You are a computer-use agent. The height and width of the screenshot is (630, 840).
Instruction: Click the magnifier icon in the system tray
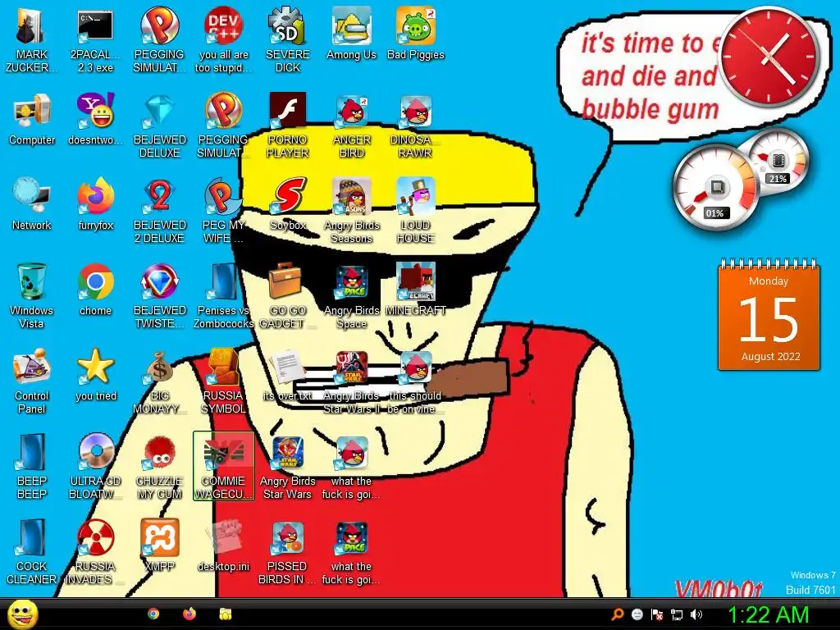pyautogui.click(x=618, y=614)
